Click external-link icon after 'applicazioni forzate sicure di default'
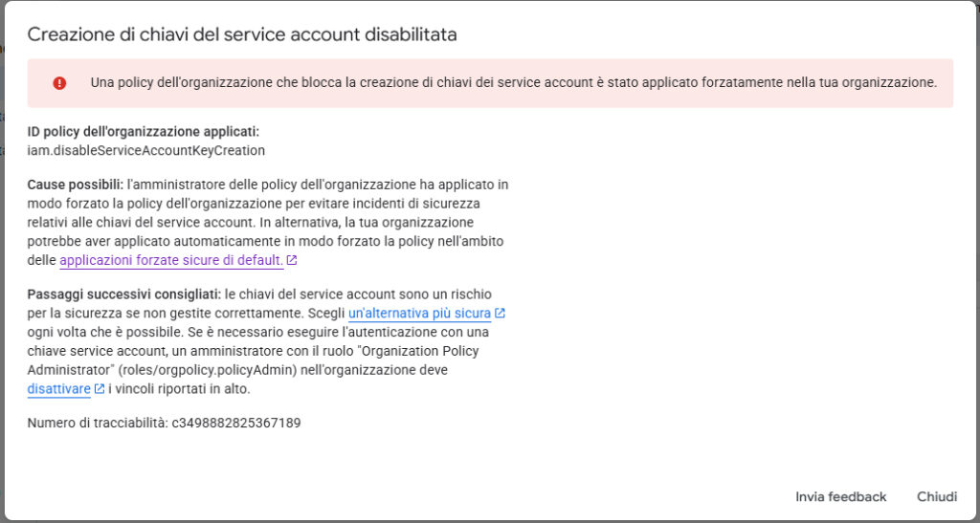This screenshot has width=980, height=523. tap(292, 261)
